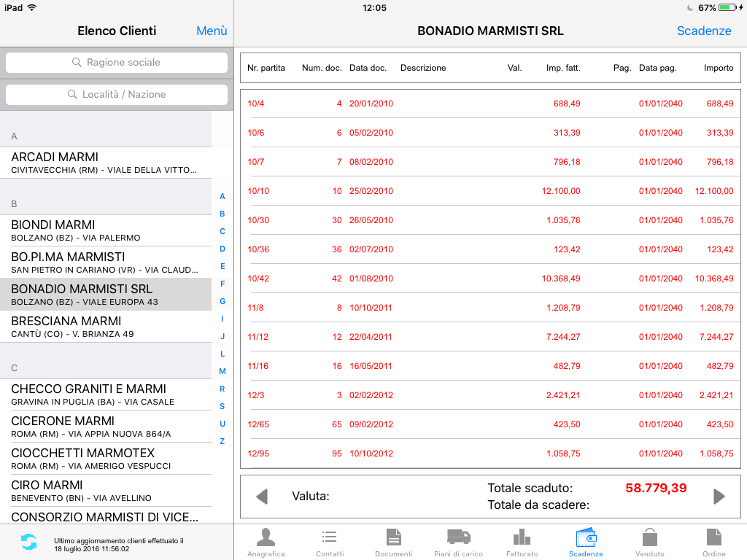Image resolution: width=747 pixels, height=560 pixels.
Task: Jump to index letter D
Action: point(222,249)
